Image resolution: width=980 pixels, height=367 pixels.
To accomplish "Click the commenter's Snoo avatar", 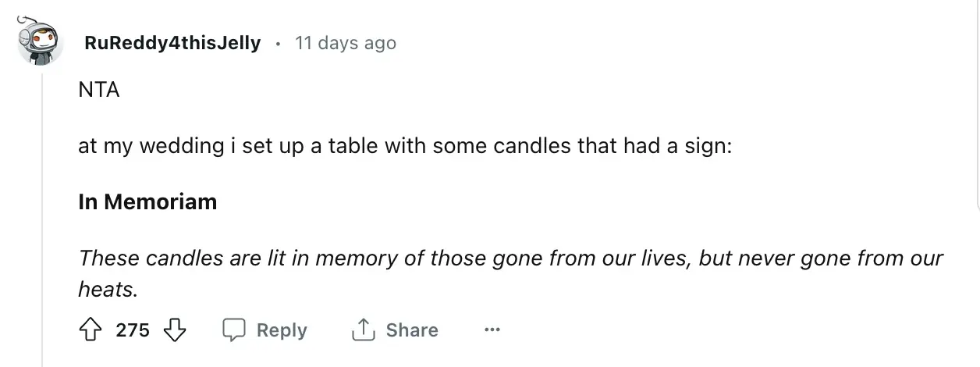I will click(x=40, y=42).
